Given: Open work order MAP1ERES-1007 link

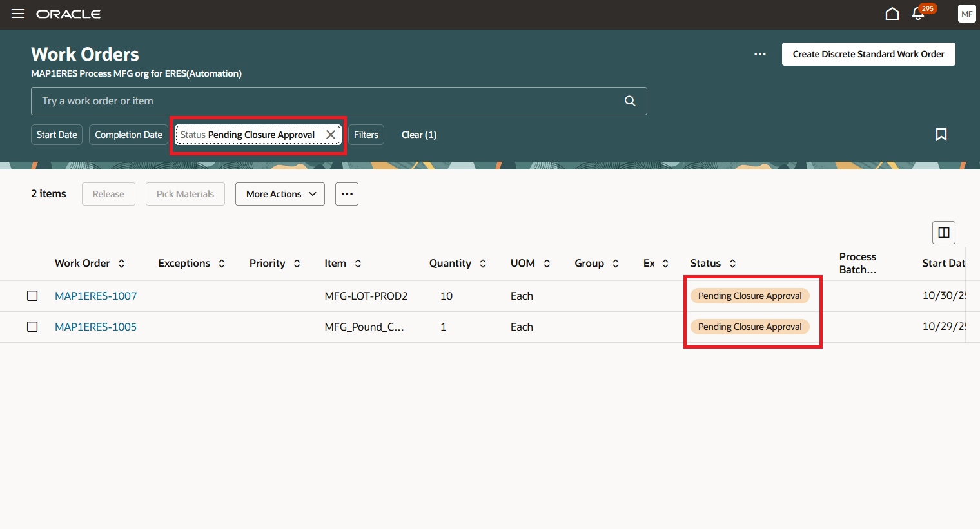Looking at the screenshot, I should coord(96,296).
